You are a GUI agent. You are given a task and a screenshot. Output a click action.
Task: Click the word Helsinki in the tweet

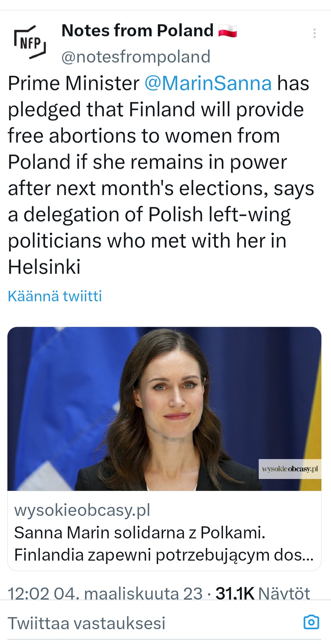[44, 267]
